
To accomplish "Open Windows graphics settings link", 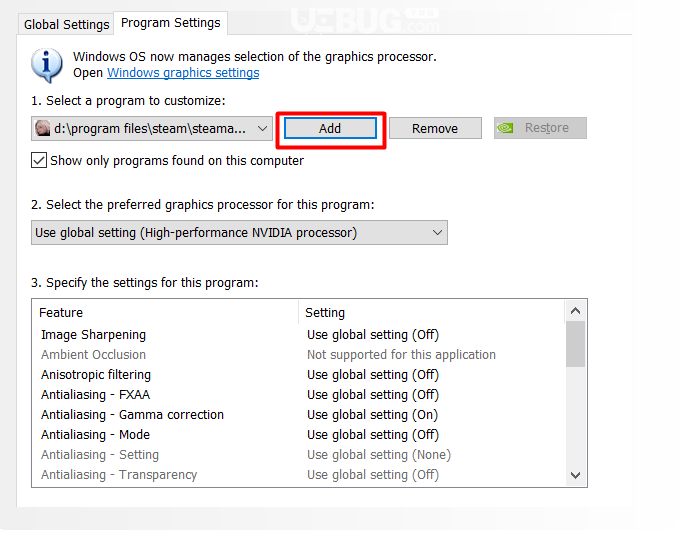I will (x=183, y=73).
